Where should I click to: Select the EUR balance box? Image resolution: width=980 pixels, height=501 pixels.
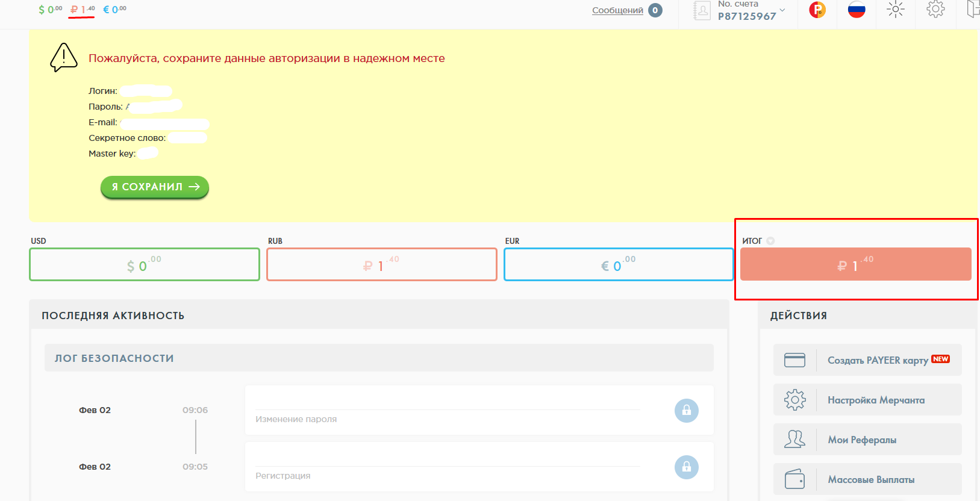(619, 264)
